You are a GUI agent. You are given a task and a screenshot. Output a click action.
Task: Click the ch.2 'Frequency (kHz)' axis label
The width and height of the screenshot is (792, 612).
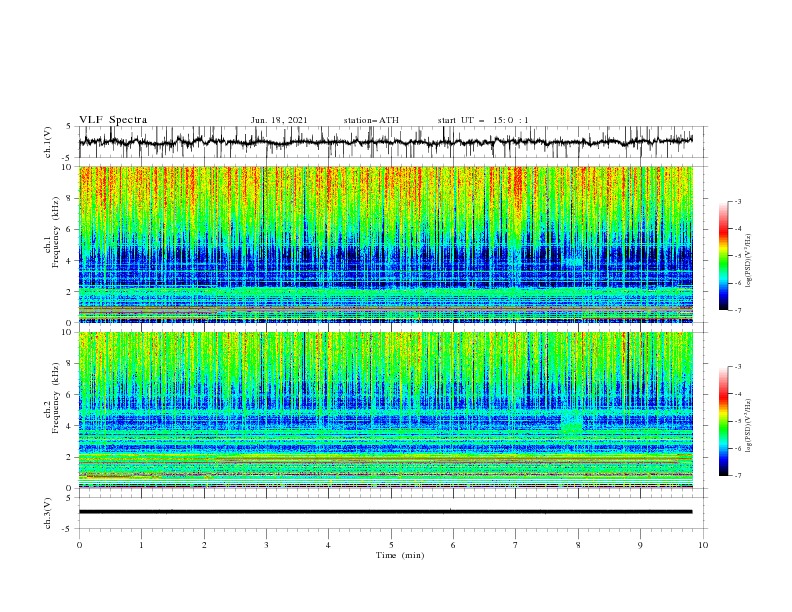(56, 398)
